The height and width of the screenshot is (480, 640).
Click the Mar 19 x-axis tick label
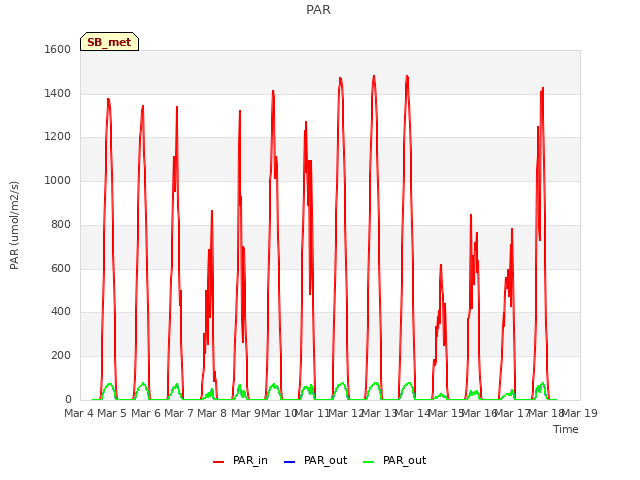(580, 413)
